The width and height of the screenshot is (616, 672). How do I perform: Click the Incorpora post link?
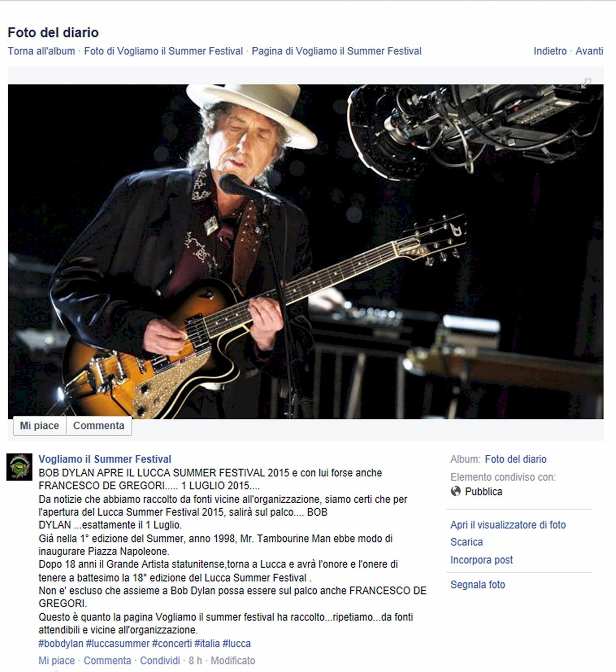click(482, 560)
